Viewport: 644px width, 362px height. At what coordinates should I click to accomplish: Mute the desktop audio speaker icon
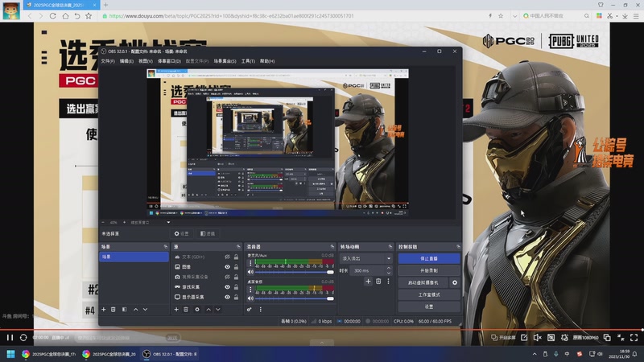250,298
